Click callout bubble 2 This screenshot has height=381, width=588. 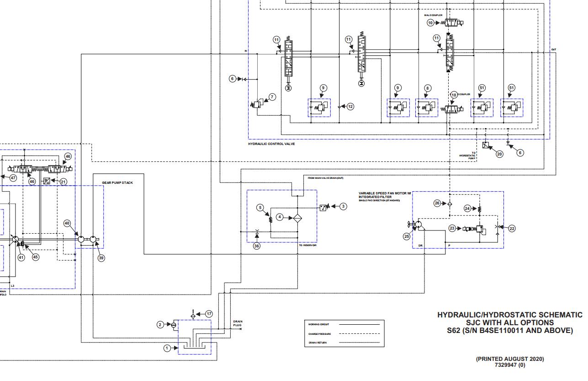(x=160, y=325)
